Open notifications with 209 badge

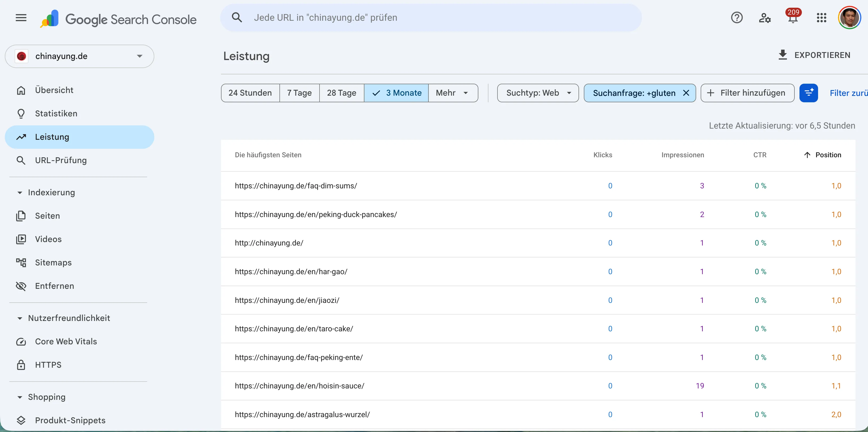[x=793, y=16]
